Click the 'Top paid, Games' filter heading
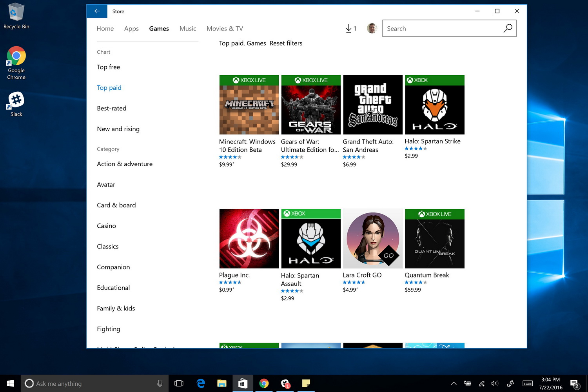Screen dimensions: 588x392 click(x=242, y=43)
